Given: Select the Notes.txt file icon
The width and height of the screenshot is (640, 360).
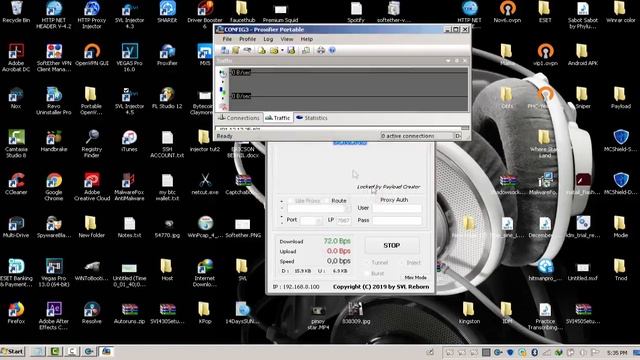Looking at the screenshot, I should coord(129,227).
